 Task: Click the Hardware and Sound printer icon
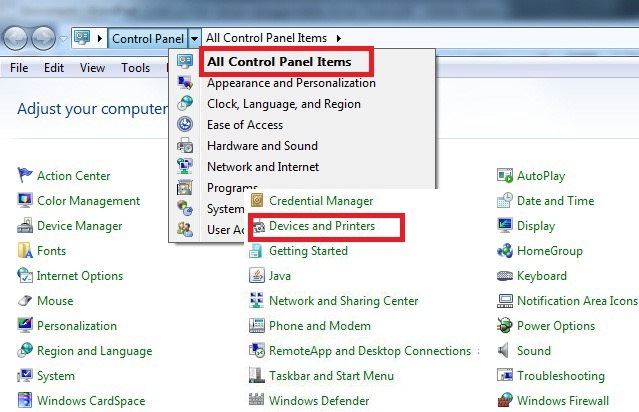coord(185,145)
